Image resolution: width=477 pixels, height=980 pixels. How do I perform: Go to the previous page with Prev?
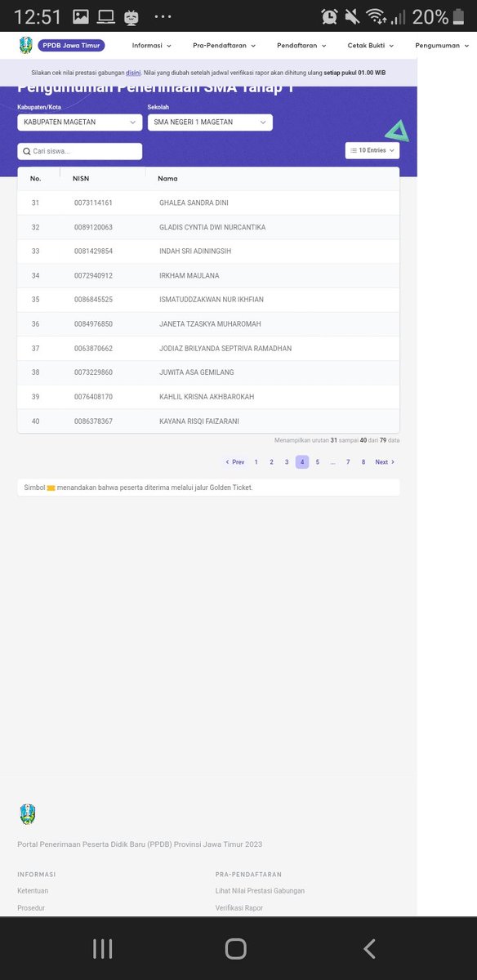point(235,462)
